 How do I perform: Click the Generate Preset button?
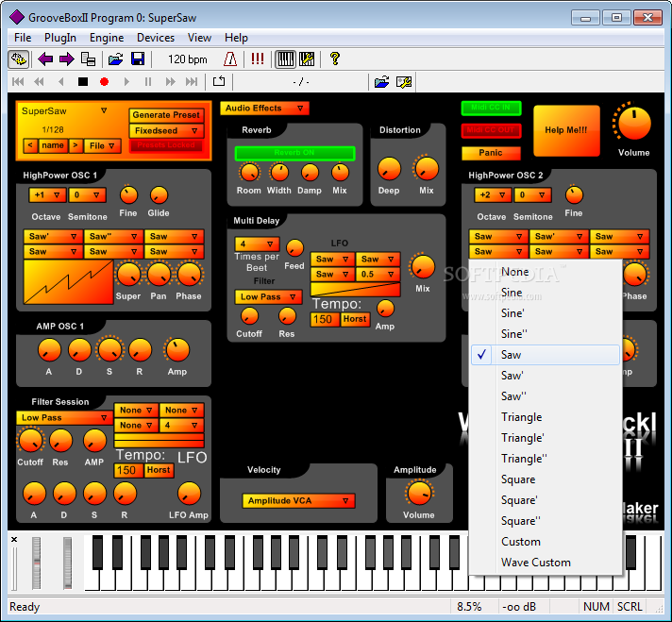(167, 115)
